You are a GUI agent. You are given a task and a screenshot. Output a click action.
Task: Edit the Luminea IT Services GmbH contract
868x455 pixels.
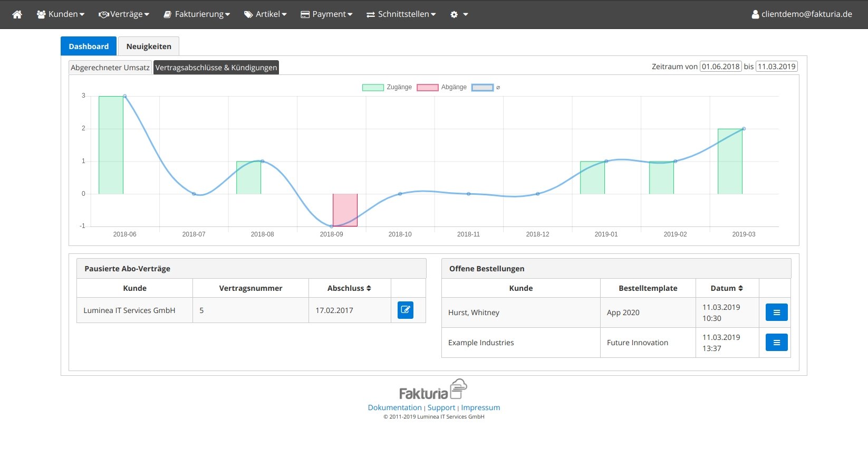point(406,310)
